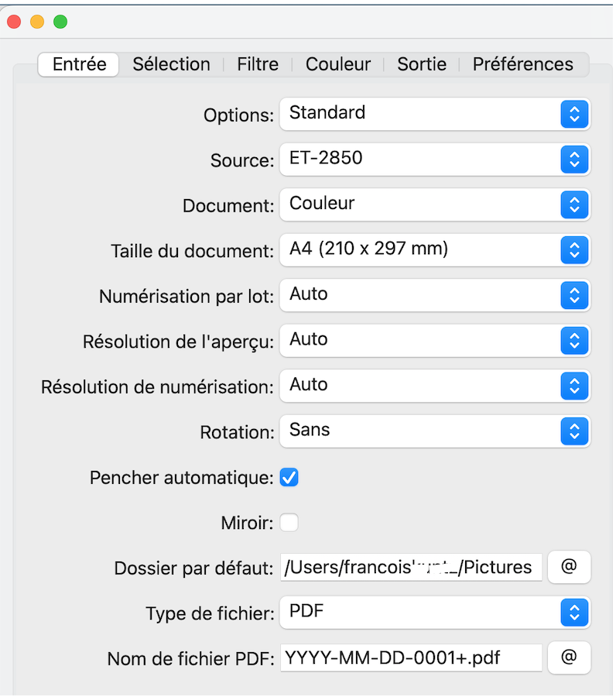Open Résolution de numérisation dropdown
Image resolution: width=616 pixels, height=697 pixels.
434,386
